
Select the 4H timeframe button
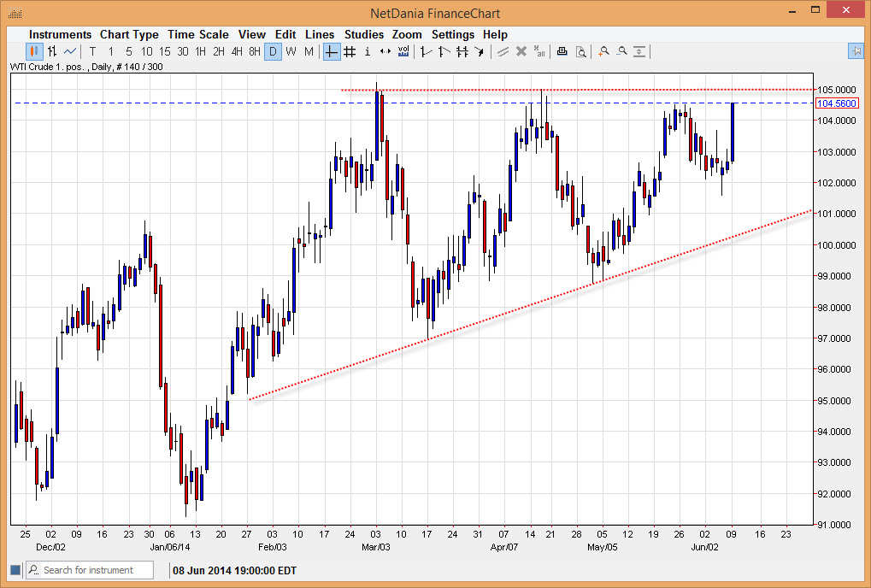(x=237, y=51)
